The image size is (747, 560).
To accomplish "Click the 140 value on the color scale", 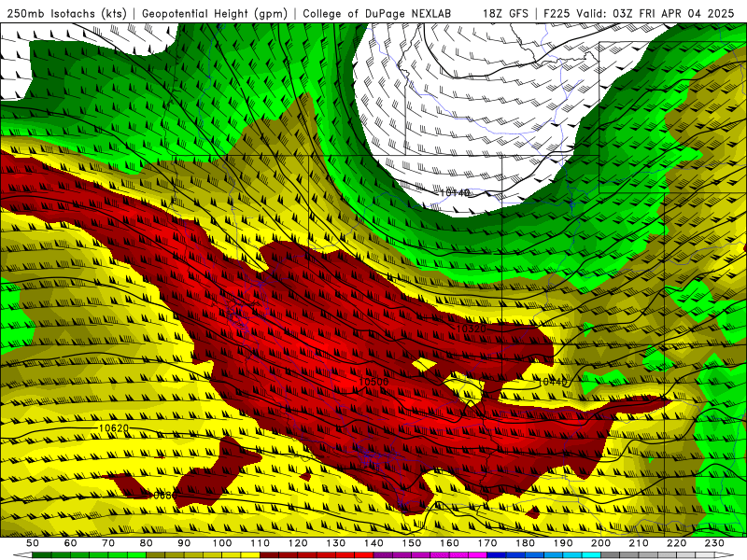I will point(373,543).
